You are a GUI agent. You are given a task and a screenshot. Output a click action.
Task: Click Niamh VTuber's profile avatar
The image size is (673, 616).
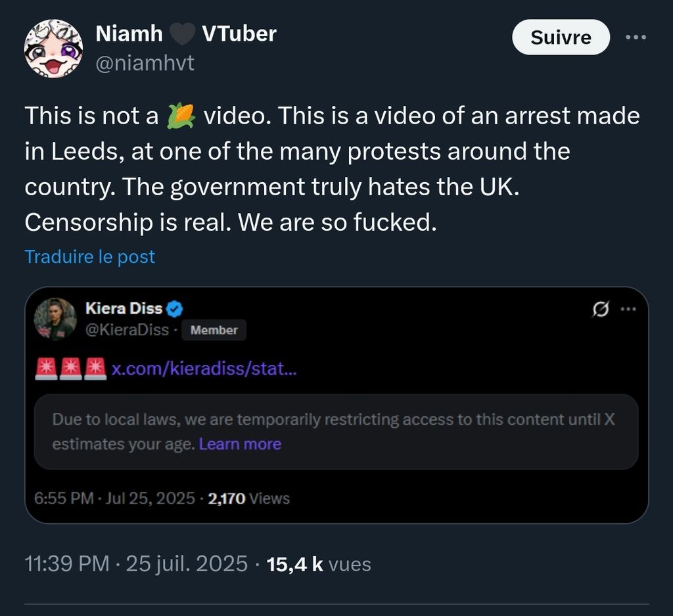click(x=53, y=49)
